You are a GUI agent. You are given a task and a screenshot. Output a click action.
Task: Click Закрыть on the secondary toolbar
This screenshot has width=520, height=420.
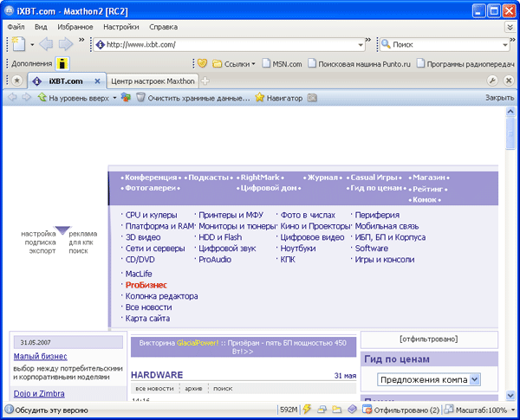[x=499, y=98]
